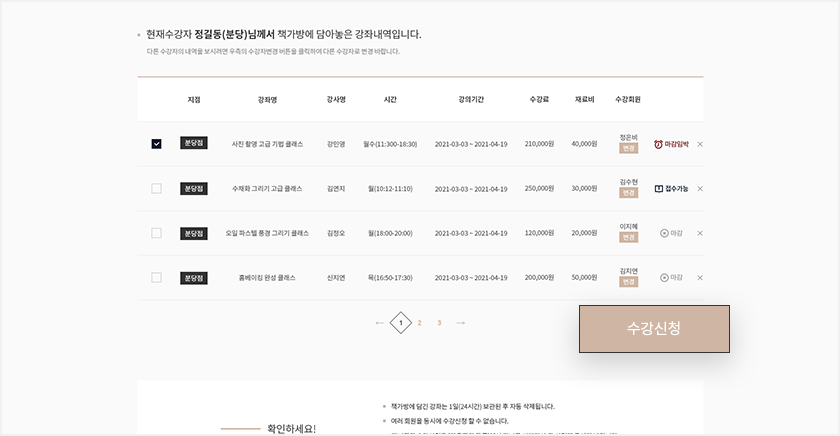Click the 마감 icon in the 오일 파스텔 row
Viewport: 840px width, 436px height.
coord(664,233)
